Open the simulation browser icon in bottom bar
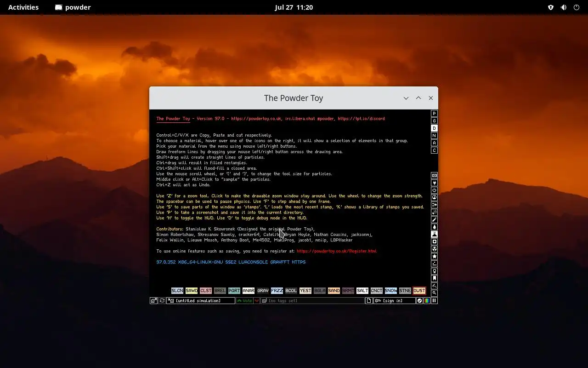 point(154,300)
